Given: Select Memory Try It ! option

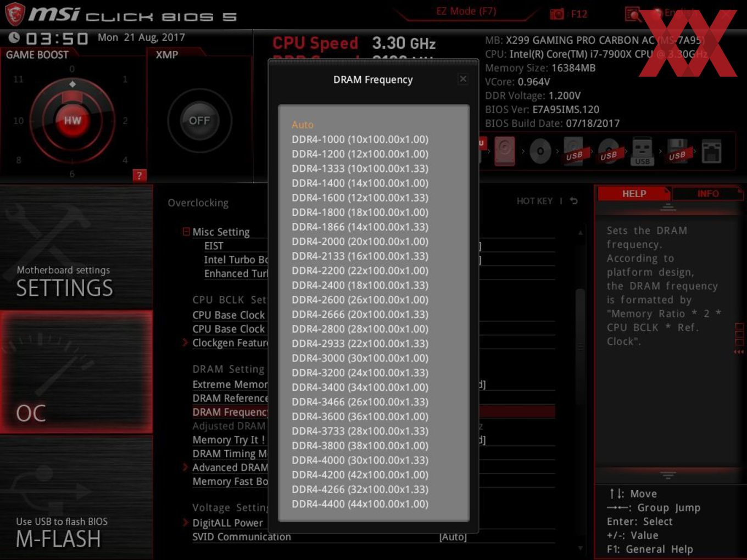Looking at the screenshot, I should click(228, 440).
